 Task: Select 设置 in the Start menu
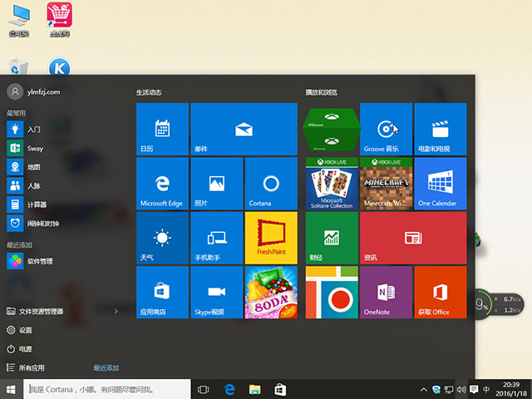25,330
